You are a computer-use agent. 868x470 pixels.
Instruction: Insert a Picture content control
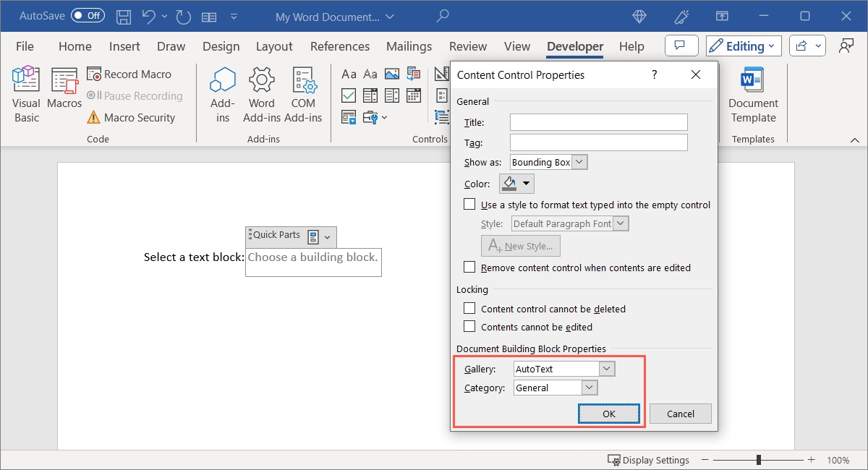(x=393, y=73)
